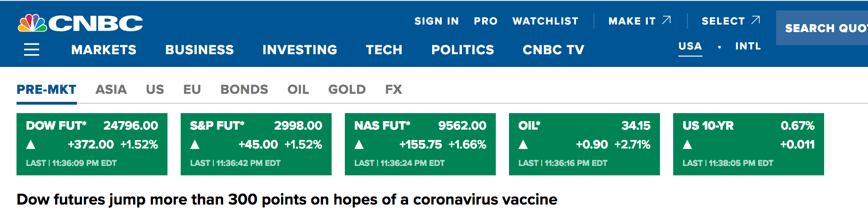868x214 pixels.
Task: Click the Search Quotes input field
Action: (x=825, y=28)
